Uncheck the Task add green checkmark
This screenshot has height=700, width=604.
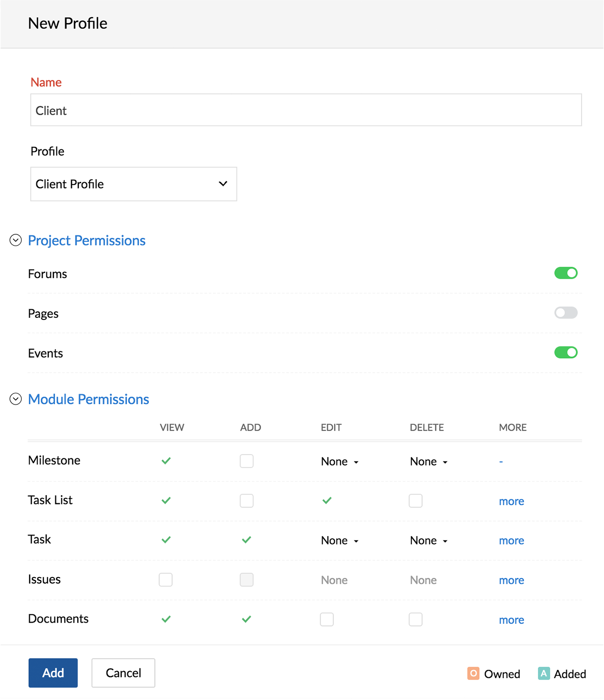pyautogui.click(x=246, y=540)
